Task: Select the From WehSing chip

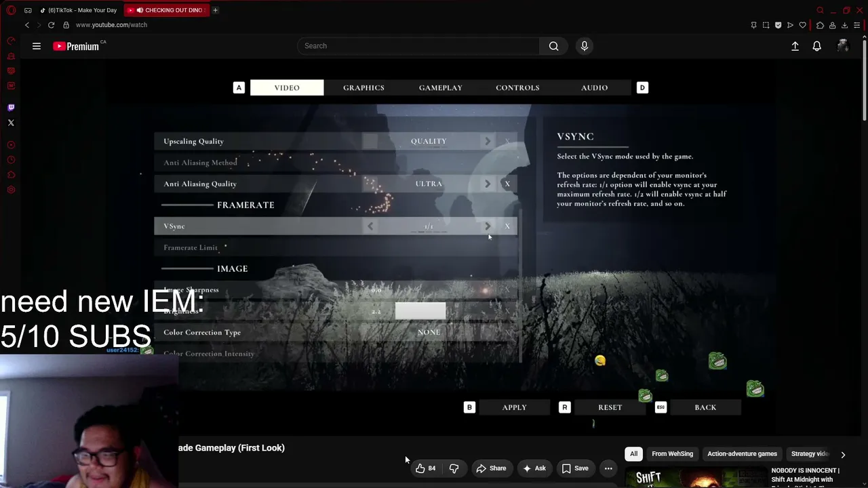Action: [672, 454]
